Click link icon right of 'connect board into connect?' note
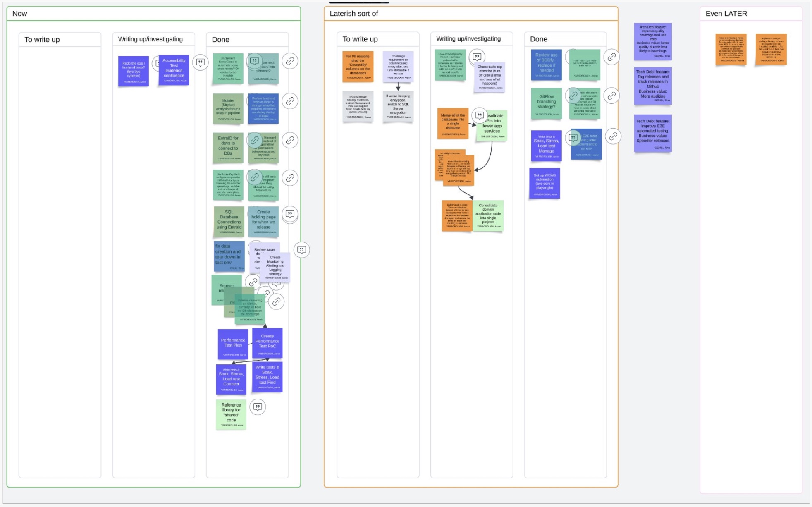The height and width of the screenshot is (507, 812). (290, 61)
